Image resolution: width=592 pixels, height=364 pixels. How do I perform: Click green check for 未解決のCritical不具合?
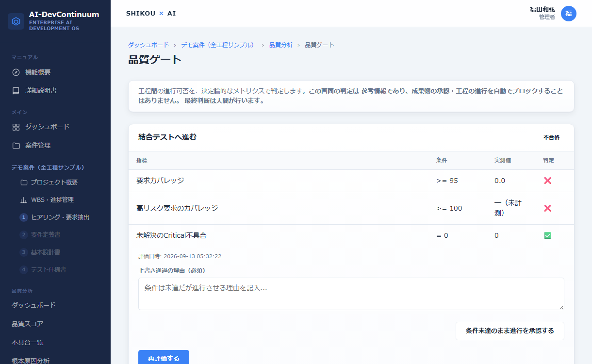pos(548,235)
